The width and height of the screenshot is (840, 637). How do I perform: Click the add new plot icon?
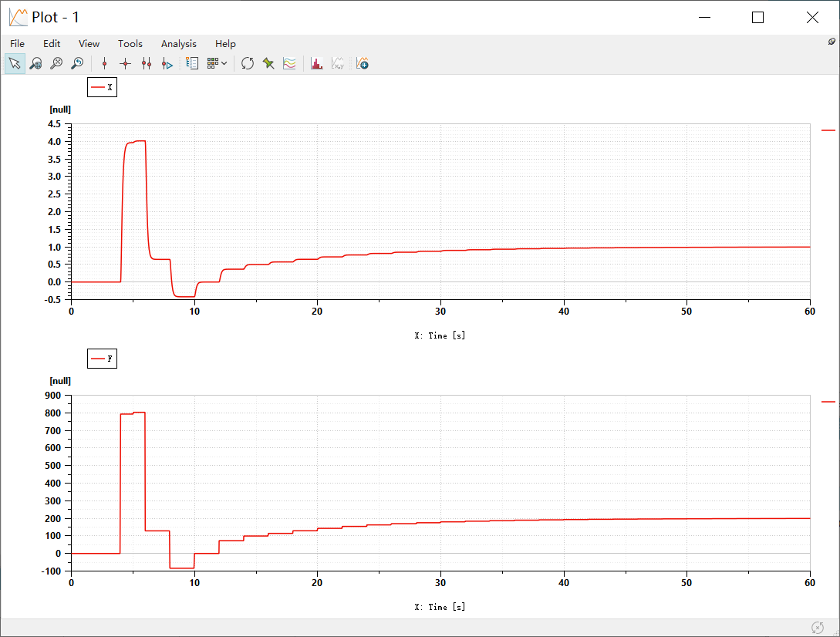(363, 64)
